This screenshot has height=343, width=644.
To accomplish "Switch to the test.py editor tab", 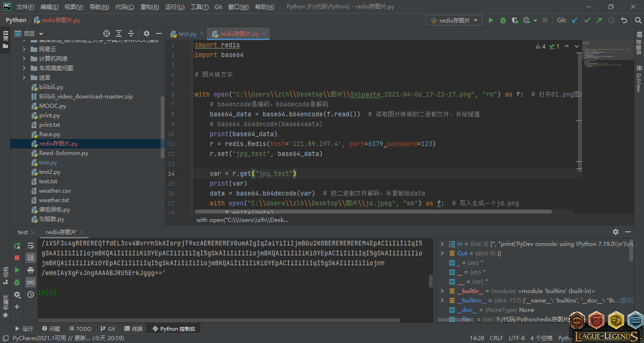I will tap(187, 34).
